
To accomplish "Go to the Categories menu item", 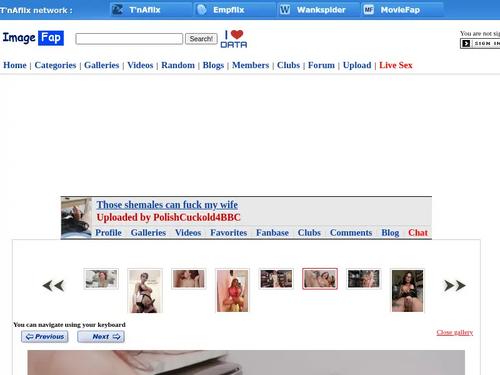I will pyautogui.click(x=55, y=65).
